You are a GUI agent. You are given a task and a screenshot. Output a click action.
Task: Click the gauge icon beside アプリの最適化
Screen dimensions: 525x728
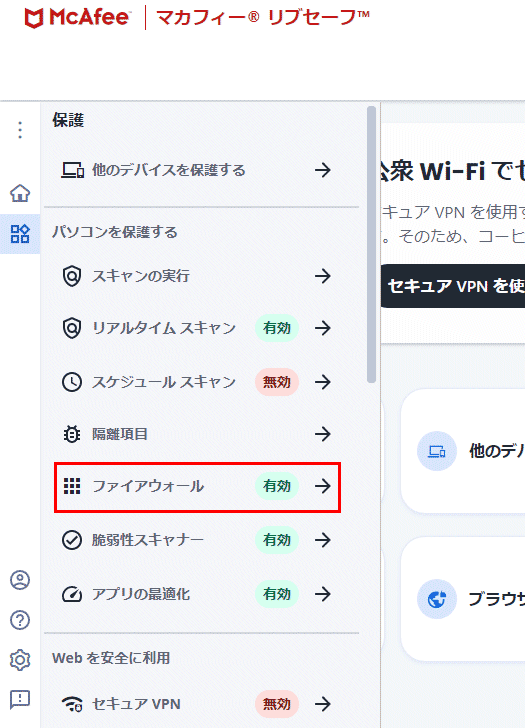click(72, 594)
